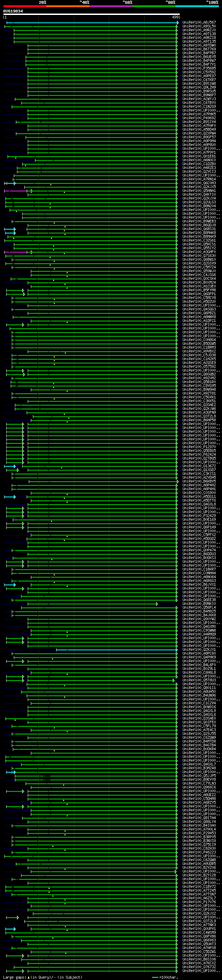Select the UniRef100_Q2XPW4 label

click(199, 133)
